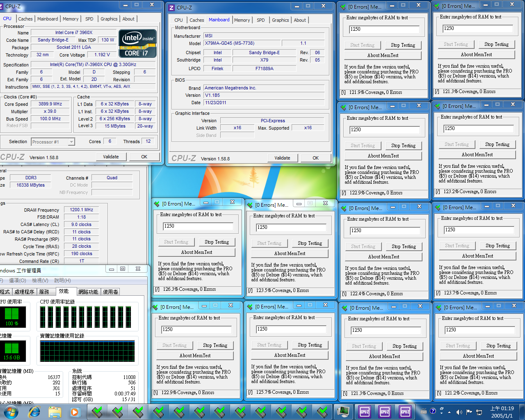
Task: Open 使用者 tab in Task Manager
Action: click(110, 292)
